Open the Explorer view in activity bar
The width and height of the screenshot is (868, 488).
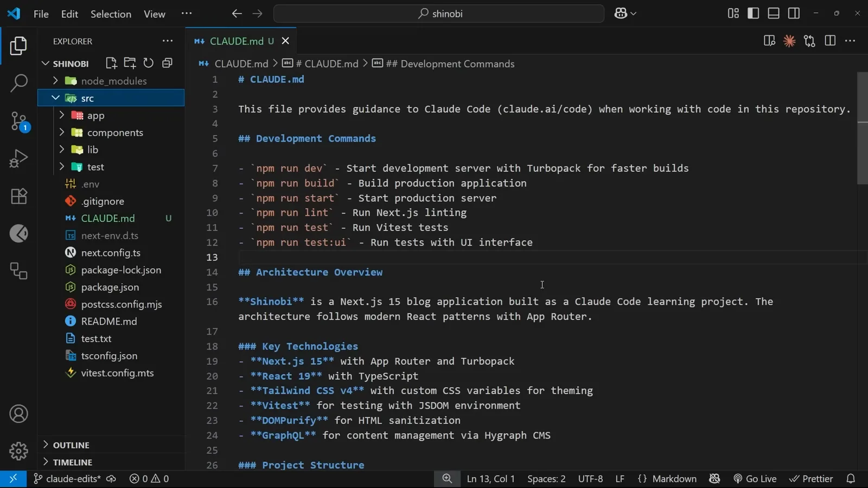pos(18,46)
